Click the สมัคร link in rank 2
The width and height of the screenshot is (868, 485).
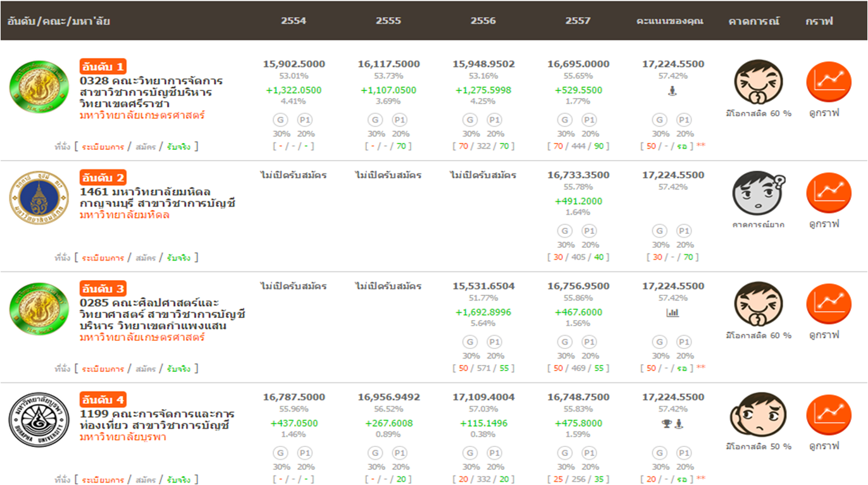click(x=146, y=258)
